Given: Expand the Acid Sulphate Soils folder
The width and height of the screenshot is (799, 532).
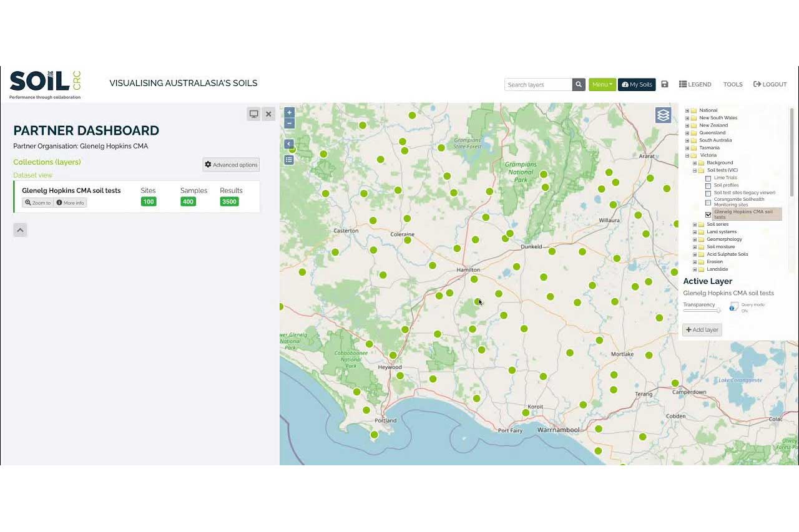Looking at the screenshot, I should point(695,254).
